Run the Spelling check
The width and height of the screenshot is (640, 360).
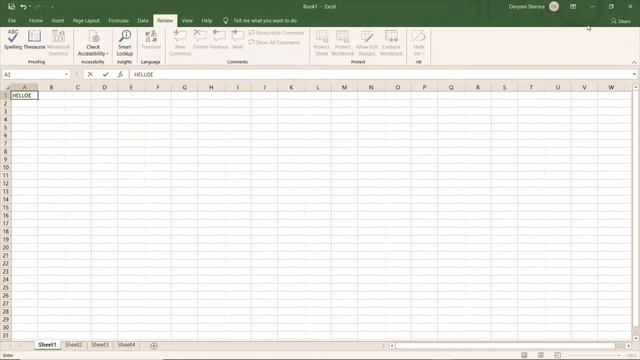(x=13, y=40)
